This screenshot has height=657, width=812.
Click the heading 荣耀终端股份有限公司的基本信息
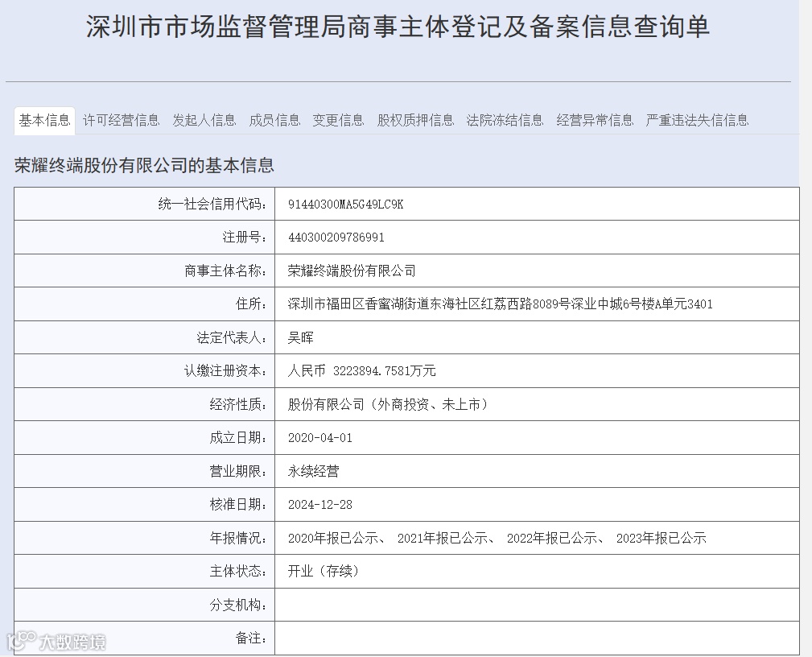point(144,165)
